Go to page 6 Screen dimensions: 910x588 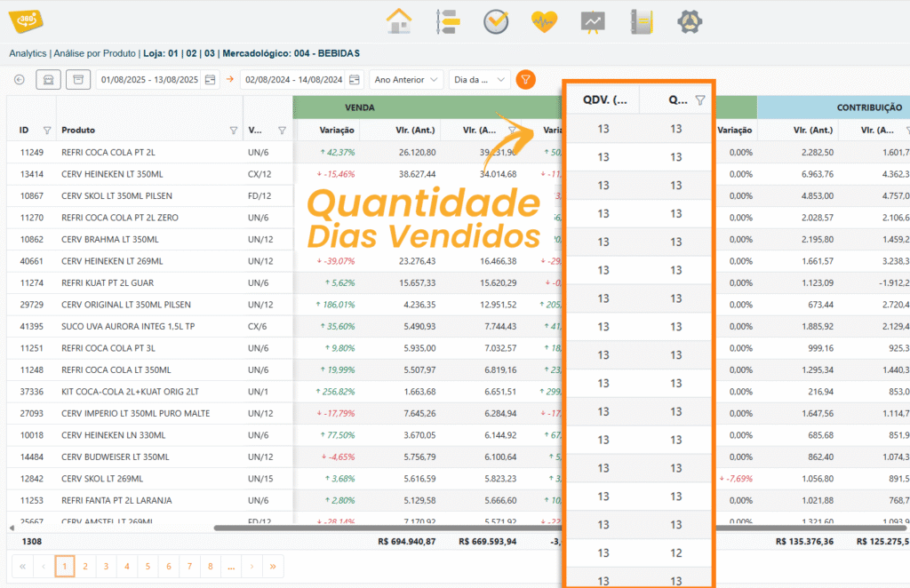click(x=169, y=567)
